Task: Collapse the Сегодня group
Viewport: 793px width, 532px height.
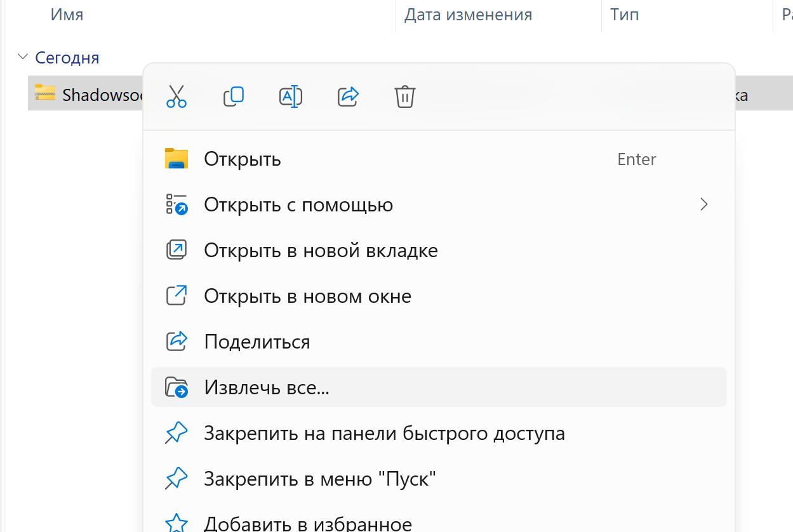Action: click(x=23, y=57)
